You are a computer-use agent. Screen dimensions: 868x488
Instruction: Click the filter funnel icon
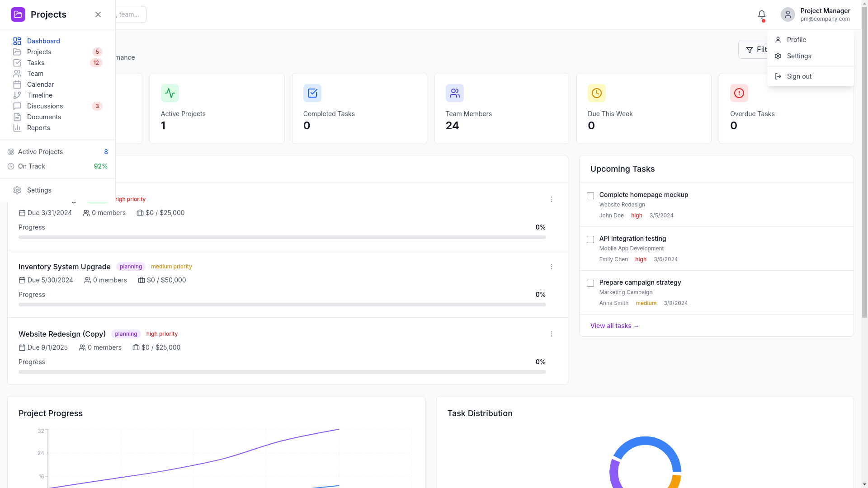pyautogui.click(x=750, y=50)
